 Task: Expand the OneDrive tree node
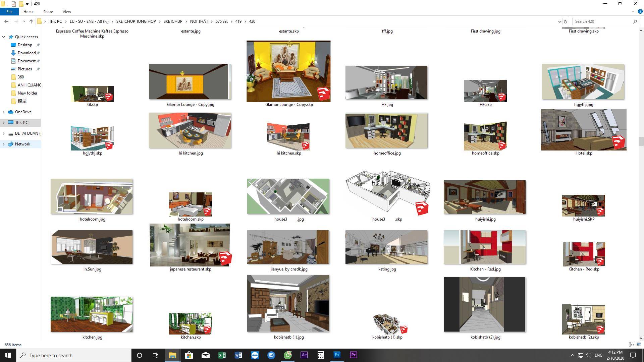point(4,112)
